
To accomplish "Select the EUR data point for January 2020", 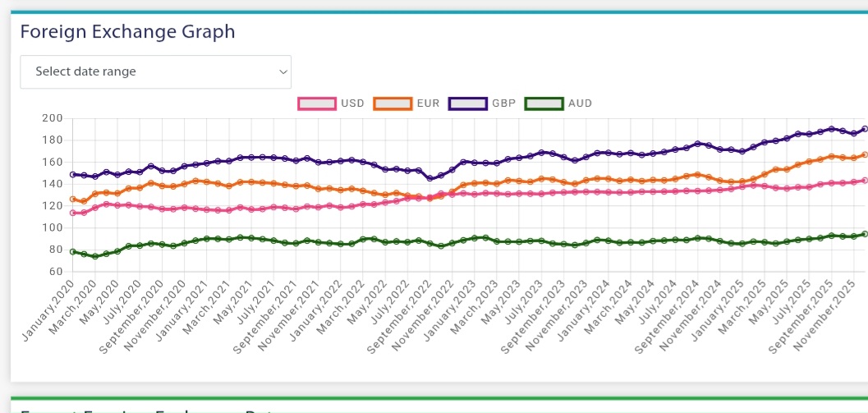I will (73, 199).
